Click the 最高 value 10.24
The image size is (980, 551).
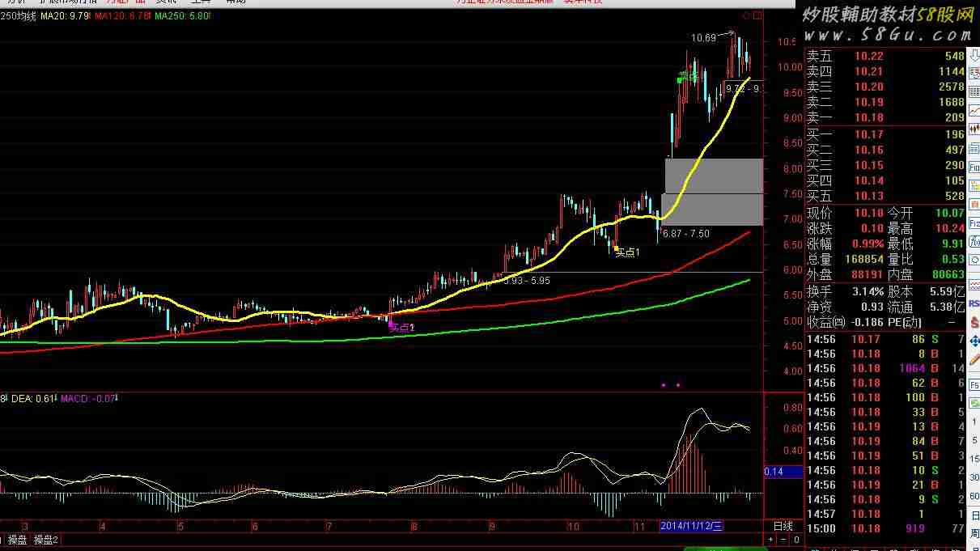coord(950,229)
